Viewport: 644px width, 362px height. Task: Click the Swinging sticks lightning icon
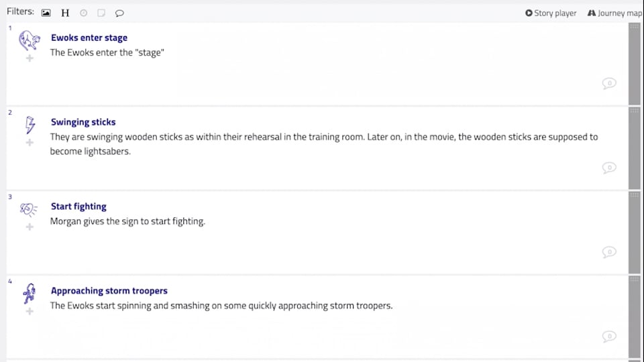(30, 124)
